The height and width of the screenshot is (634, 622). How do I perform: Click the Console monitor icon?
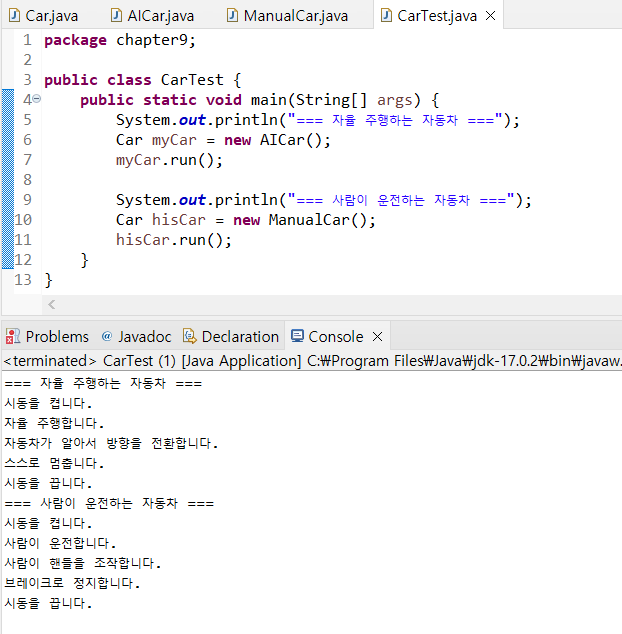(x=296, y=337)
